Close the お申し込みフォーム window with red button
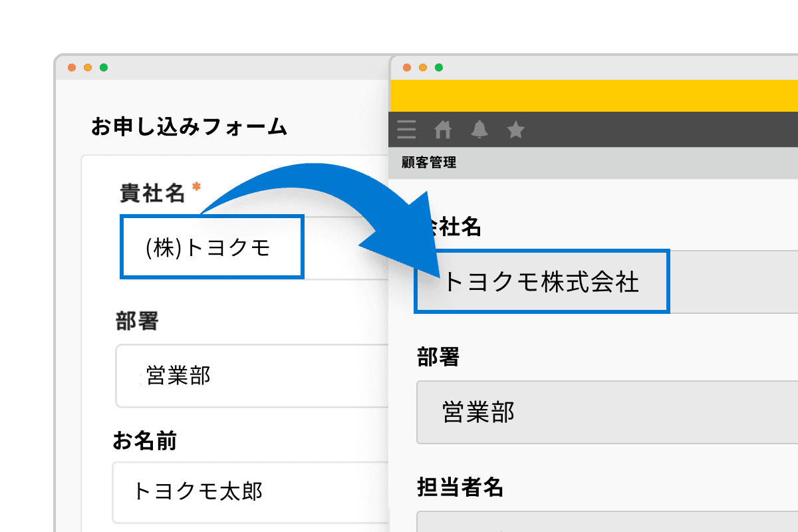This screenshot has height=532, width=798. (x=72, y=67)
